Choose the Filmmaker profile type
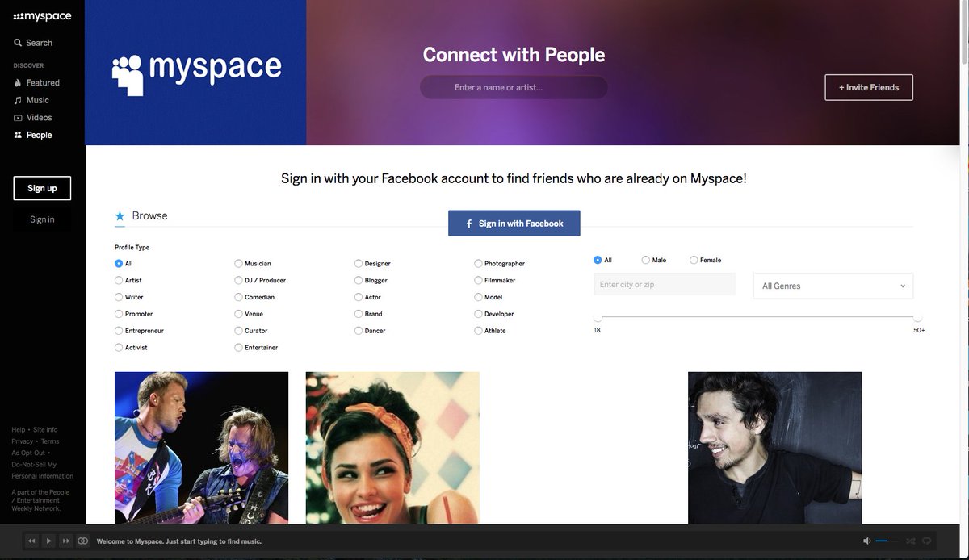 point(478,280)
